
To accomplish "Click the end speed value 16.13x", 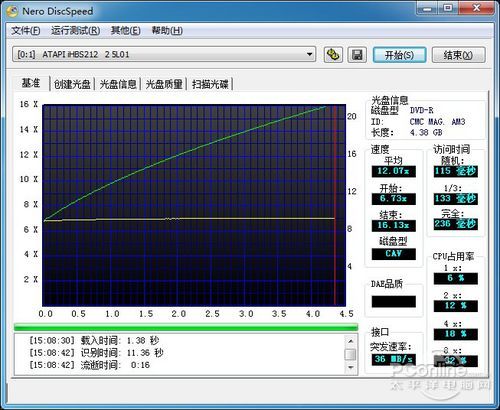I will (x=394, y=226).
